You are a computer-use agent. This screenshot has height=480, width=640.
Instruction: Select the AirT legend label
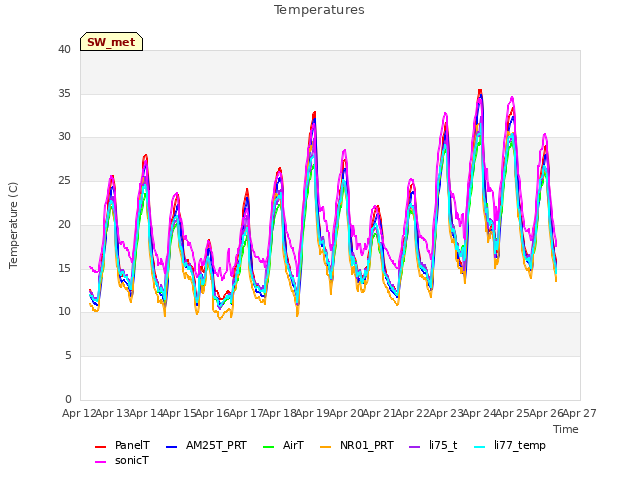click(x=293, y=445)
